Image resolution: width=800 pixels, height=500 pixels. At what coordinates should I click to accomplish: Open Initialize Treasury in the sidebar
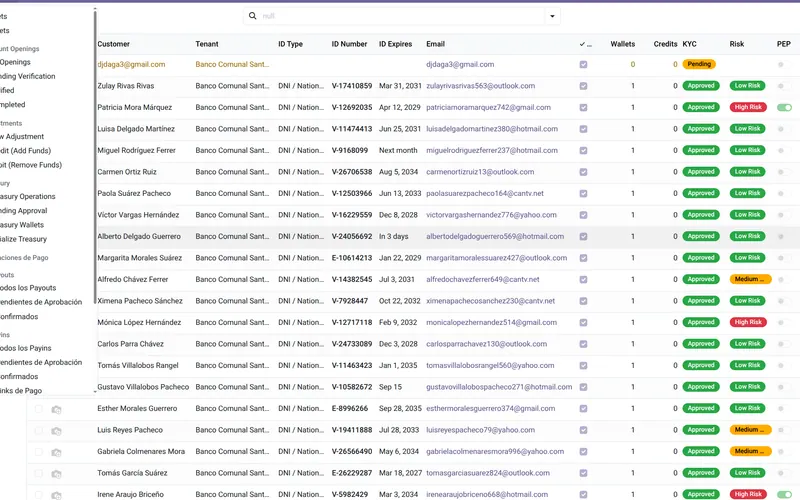(x=23, y=239)
